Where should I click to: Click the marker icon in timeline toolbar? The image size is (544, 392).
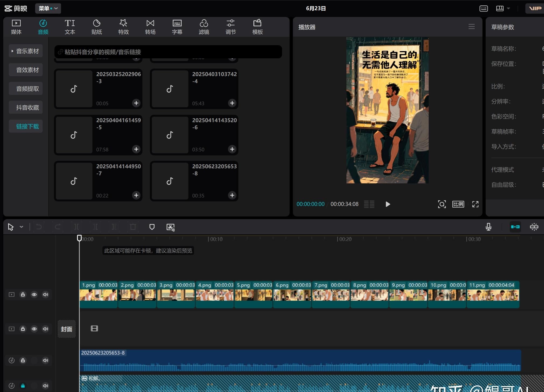tap(152, 227)
